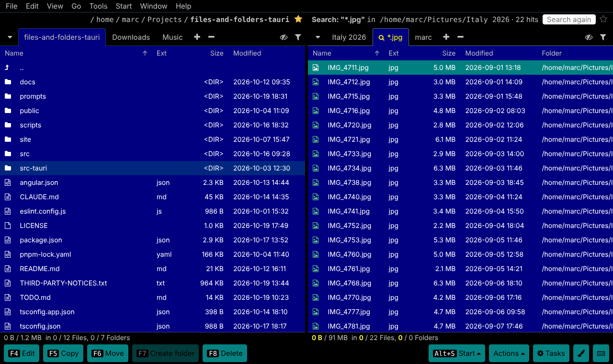The image size is (613, 364).
Task: Click the docs folder icon
Action: pos(8,82)
